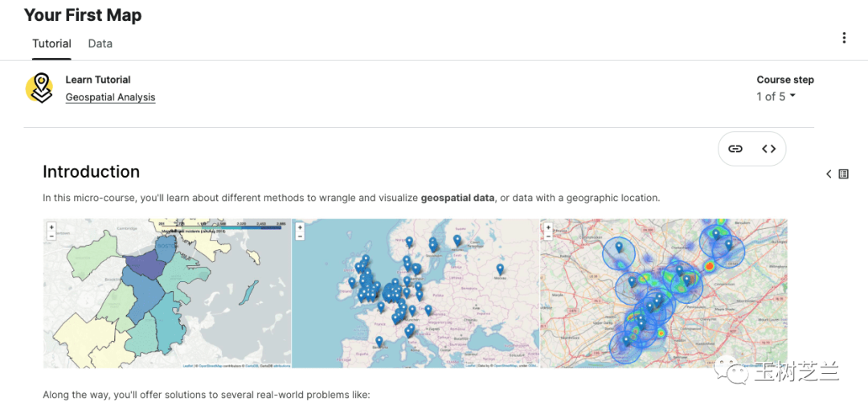Screen dimensions: 868x410
Task: Switch to the Data tab
Action: pyautogui.click(x=100, y=43)
